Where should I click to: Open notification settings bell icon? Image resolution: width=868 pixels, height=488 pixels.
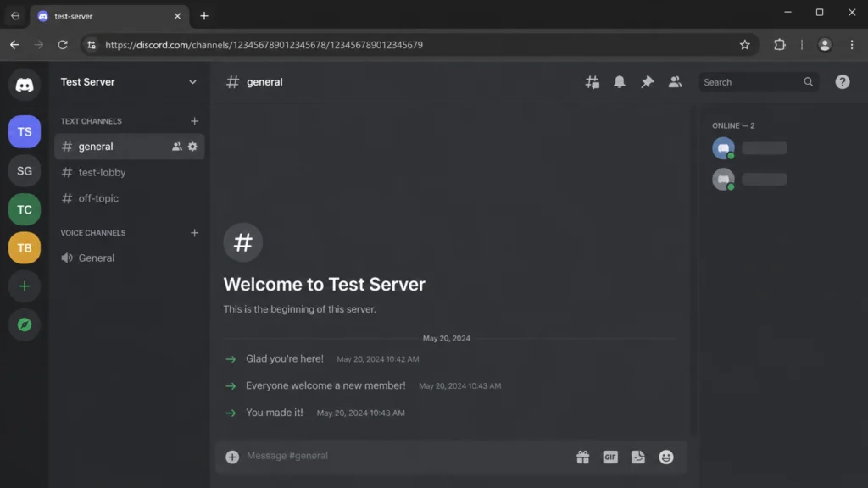pos(620,82)
